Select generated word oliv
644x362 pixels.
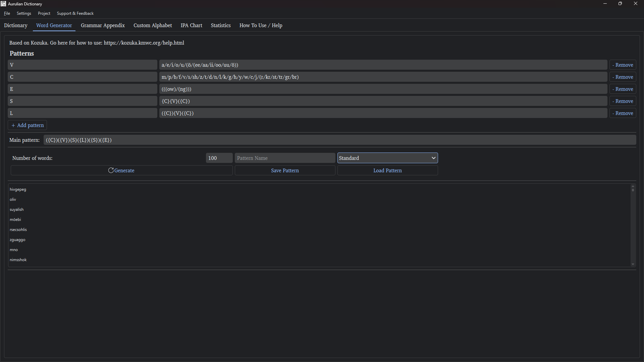click(13, 199)
